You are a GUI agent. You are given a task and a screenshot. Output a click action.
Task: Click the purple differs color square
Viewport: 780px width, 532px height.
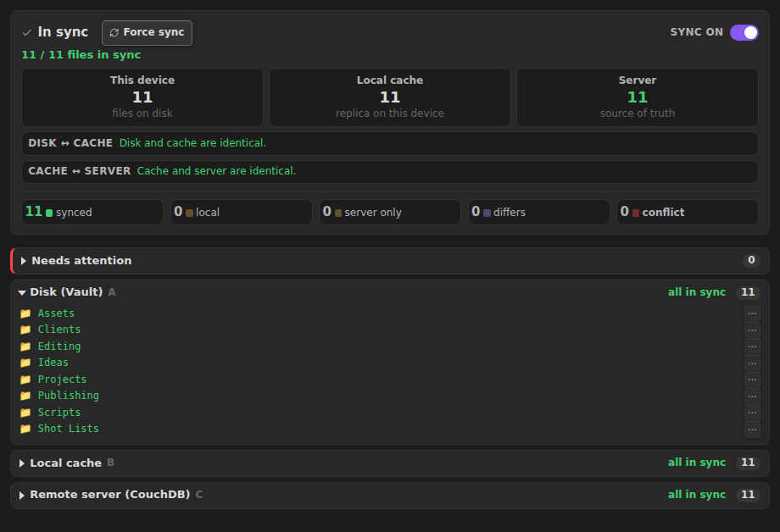click(487, 213)
